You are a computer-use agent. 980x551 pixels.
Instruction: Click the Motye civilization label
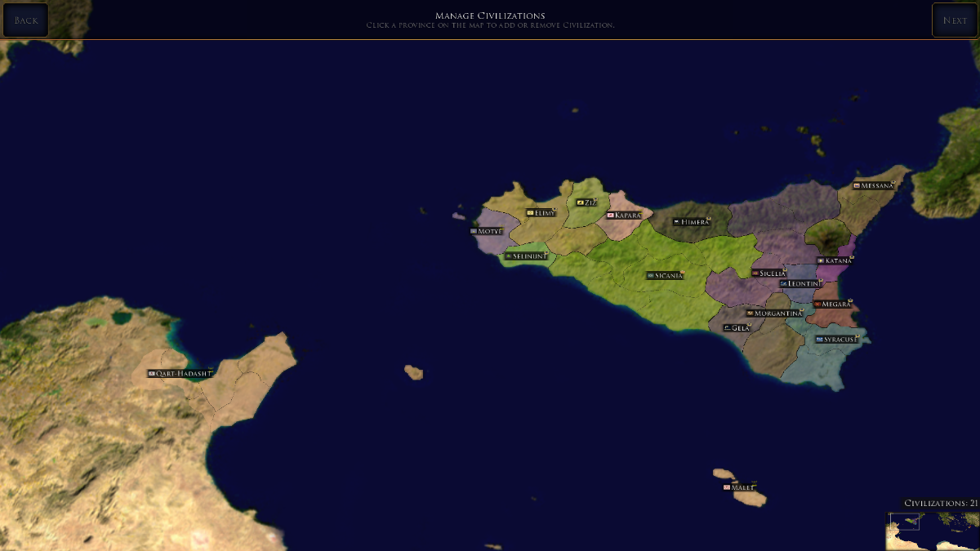click(x=487, y=232)
